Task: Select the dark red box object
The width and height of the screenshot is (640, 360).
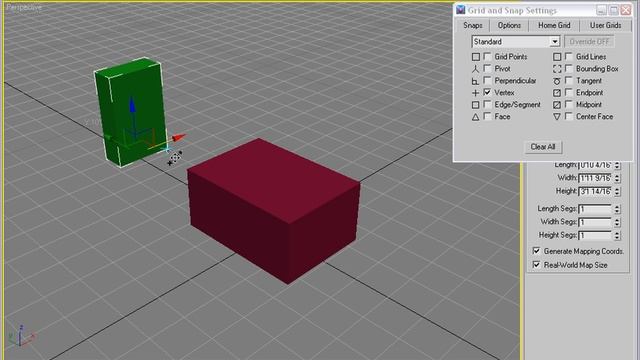Action: 273,210
